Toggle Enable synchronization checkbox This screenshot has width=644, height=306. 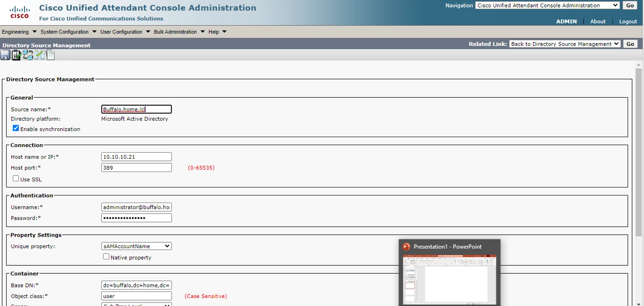16,128
